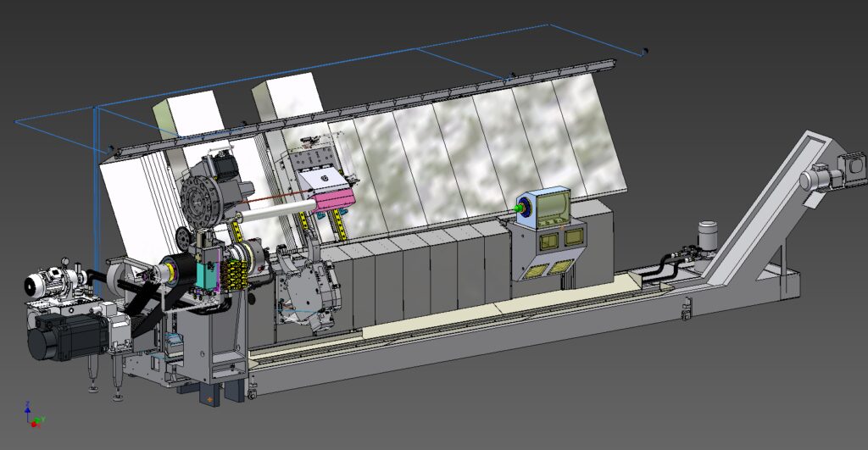This screenshot has height=450, width=868.
Task: Select the left white column block on top
Action: (x=191, y=114)
